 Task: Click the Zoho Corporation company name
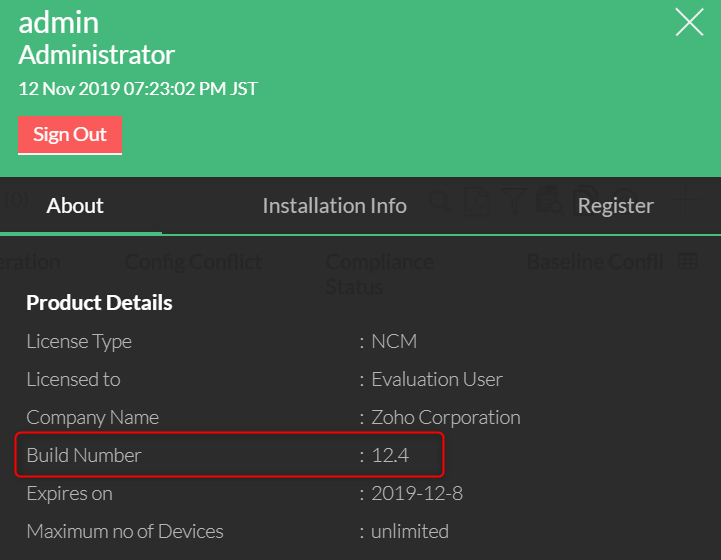pyautogui.click(x=445, y=418)
